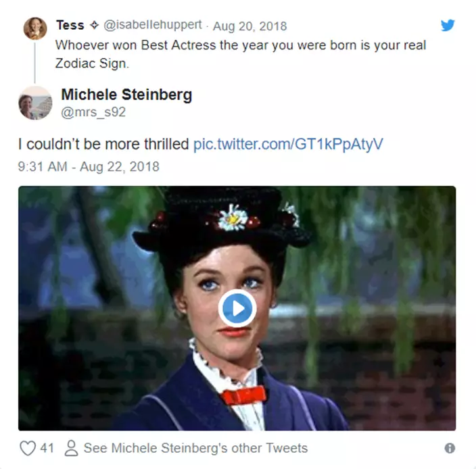This screenshot has height=469, width=476.
Task: Click Tess's Best Actress zodiac tweet text
Action: tap(240, 53)
